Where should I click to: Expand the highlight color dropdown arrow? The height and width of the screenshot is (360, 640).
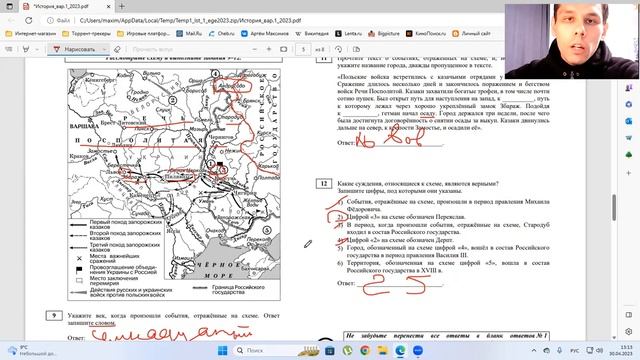click(37, 49)
